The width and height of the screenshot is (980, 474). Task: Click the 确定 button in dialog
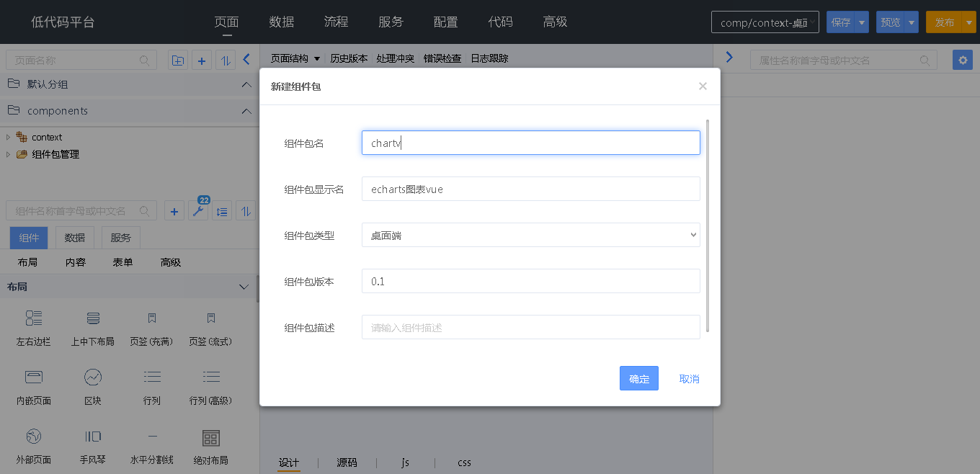click(638, 379)
